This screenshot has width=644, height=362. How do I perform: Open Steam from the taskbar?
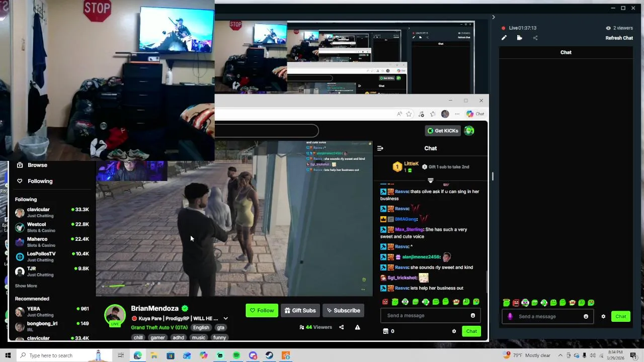tap(269, 355)
